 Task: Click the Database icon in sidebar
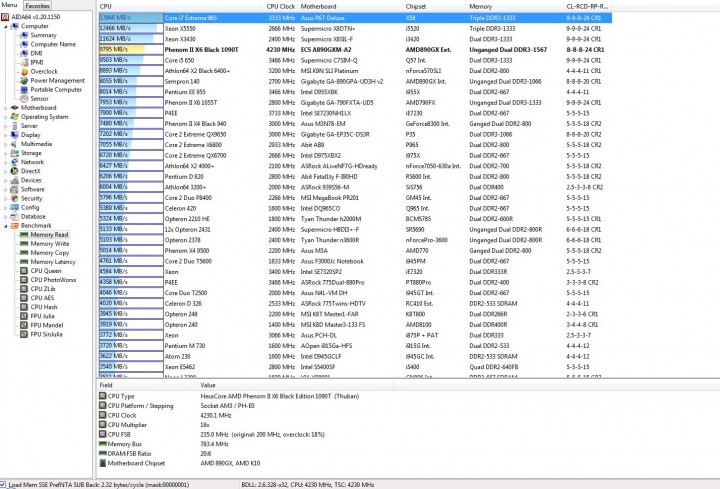point(15,217)
